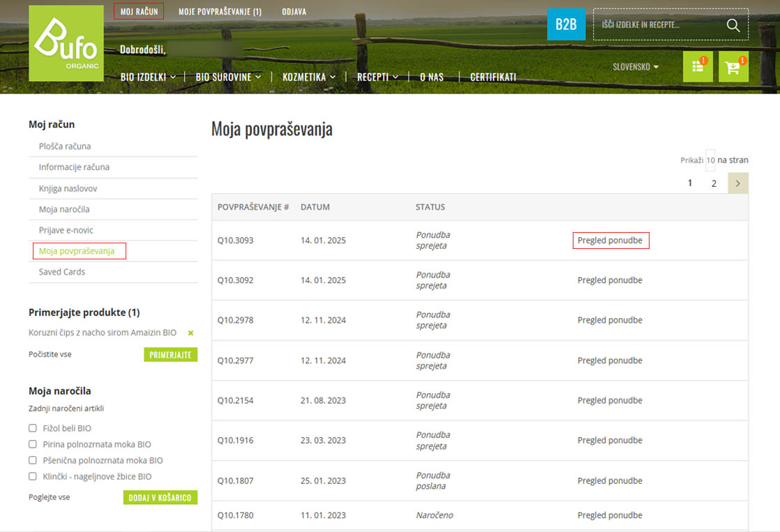
Task: Click the DODAJ V KOŠARICO button
Action: click(160, 498)
